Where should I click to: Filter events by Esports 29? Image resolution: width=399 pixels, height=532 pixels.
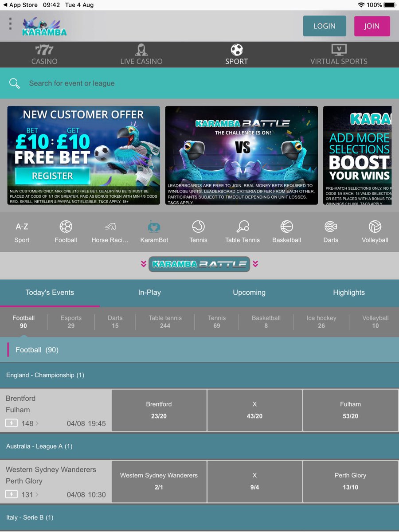coord(71,322)
